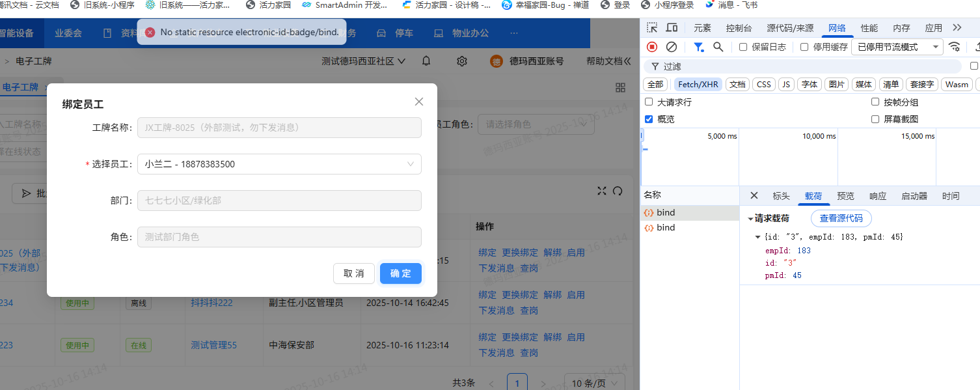Toggle table fullscreen icon
The height and width of the screenshot is (390, 980).
[602, 191]
